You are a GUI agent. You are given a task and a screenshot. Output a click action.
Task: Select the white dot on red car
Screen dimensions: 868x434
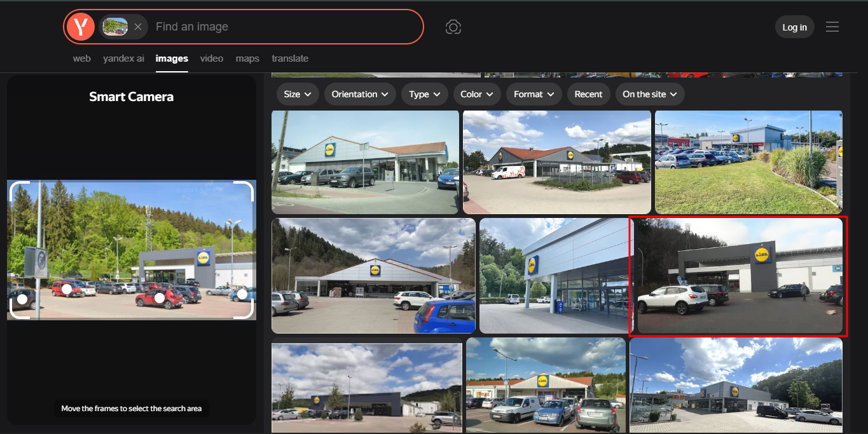(160, 297)
